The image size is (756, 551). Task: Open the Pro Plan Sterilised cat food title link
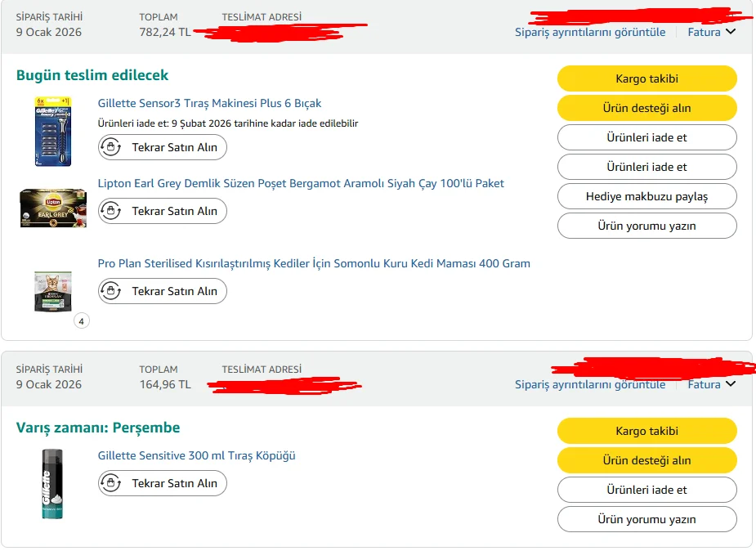[x=314, y=264]
